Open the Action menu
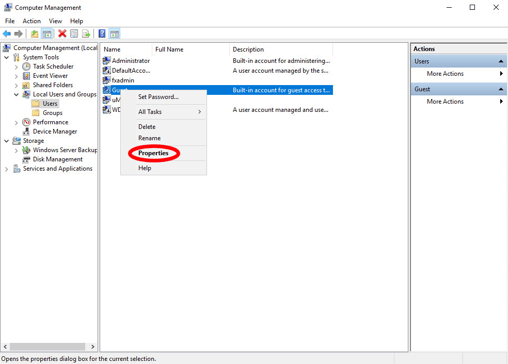 [x=32, y=21]
